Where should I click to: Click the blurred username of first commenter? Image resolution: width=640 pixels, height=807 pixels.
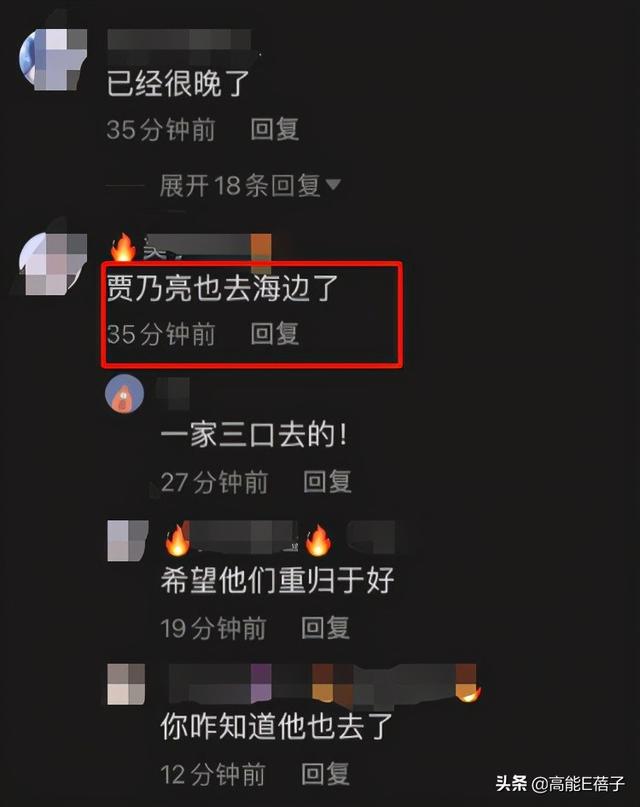coord(179,40)
